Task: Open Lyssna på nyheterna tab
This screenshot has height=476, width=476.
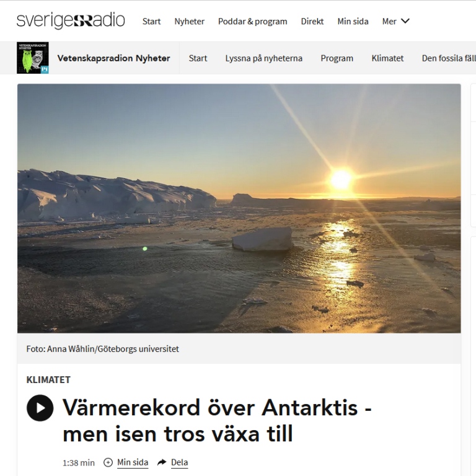Action: 264,58
